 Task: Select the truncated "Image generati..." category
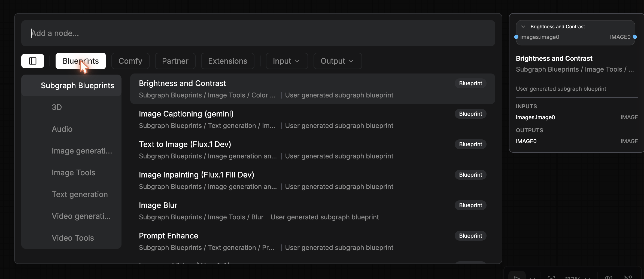71,151
